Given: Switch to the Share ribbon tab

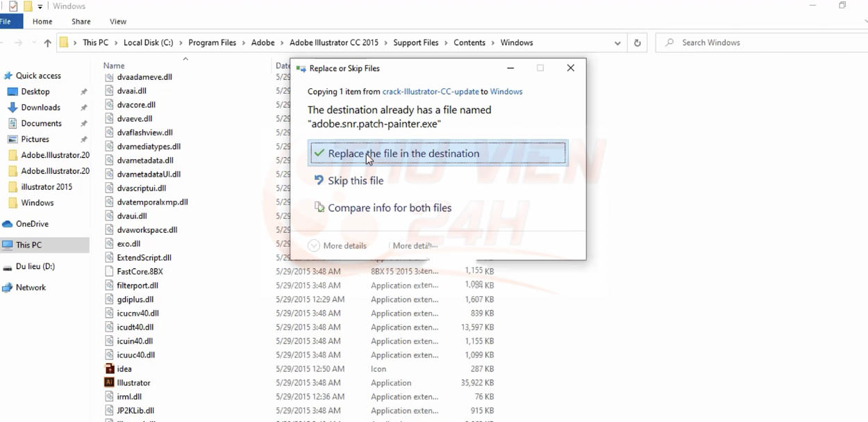Looking at the screenshot, I should click(81, 22).
